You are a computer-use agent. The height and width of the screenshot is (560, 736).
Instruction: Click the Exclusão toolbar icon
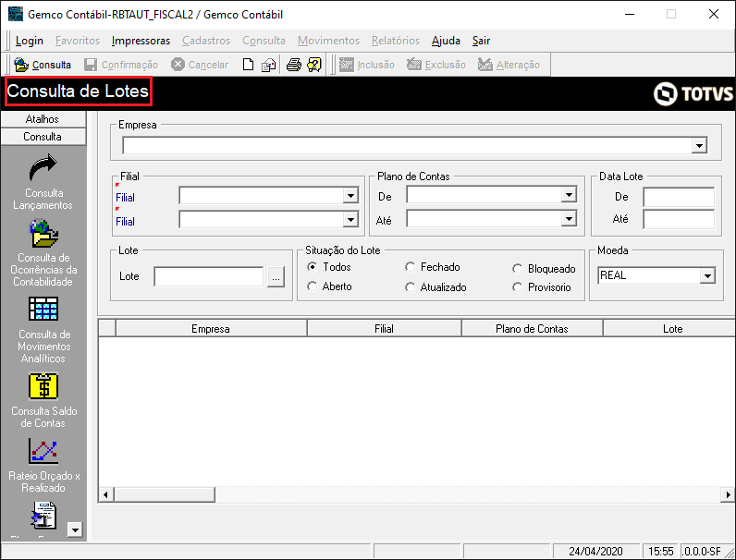[414, 65]
